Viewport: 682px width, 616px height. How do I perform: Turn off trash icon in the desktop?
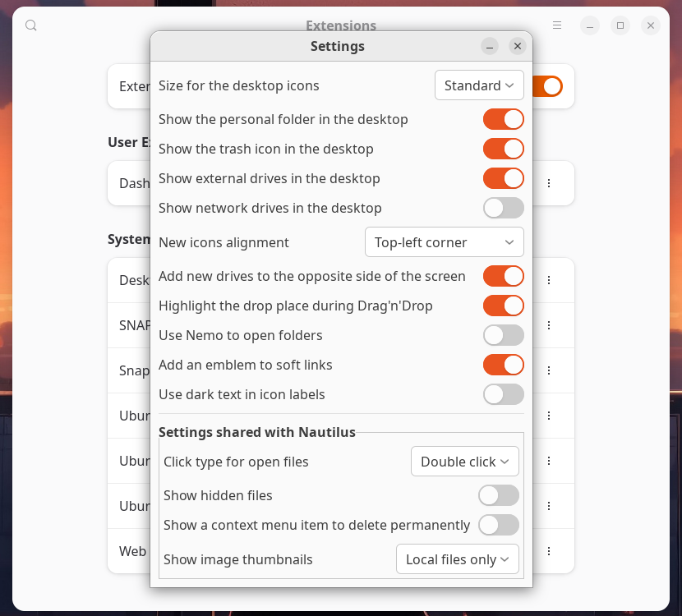click(x=503, y=149)
